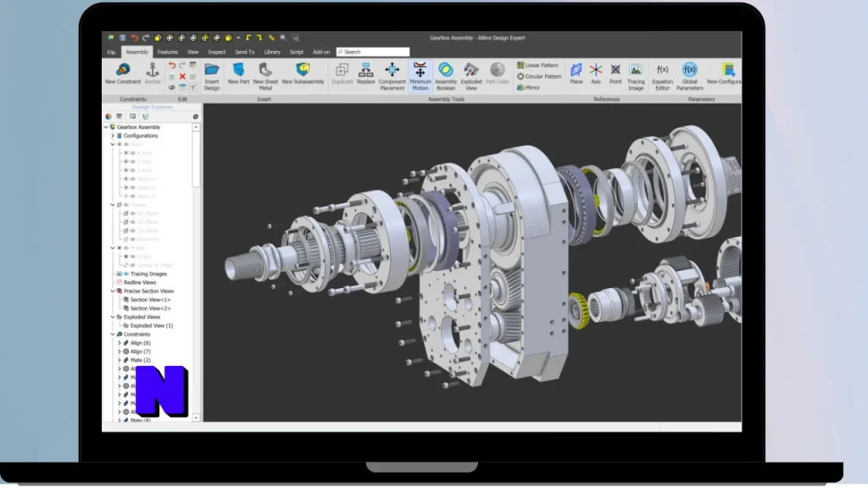
Task: Expand the Mate (2) constraint group
Action: pyautogui.click(x=120, y=360)
